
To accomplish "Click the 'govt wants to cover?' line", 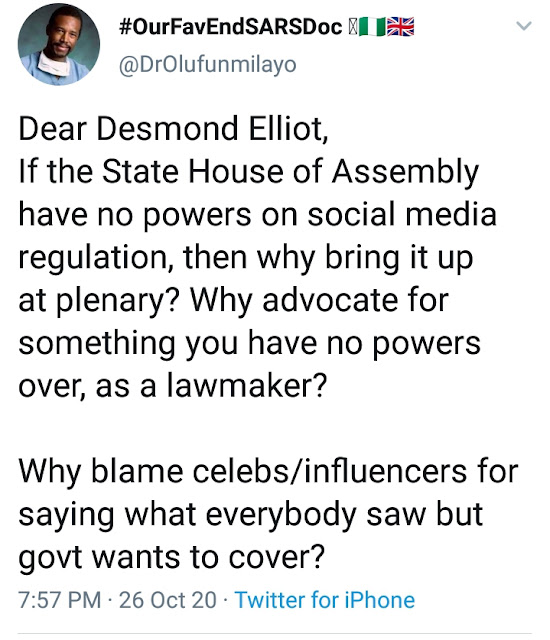I will pos(171,558).
